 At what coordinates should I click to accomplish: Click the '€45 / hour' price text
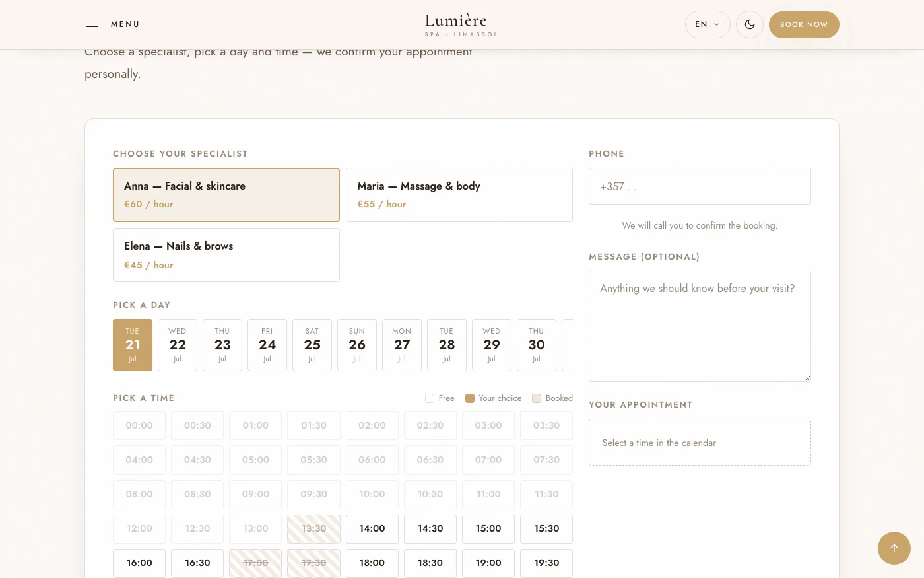point(148,265)
